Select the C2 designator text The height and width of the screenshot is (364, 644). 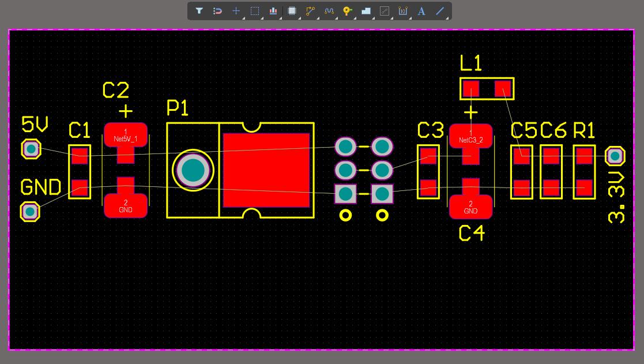(116, 91)
